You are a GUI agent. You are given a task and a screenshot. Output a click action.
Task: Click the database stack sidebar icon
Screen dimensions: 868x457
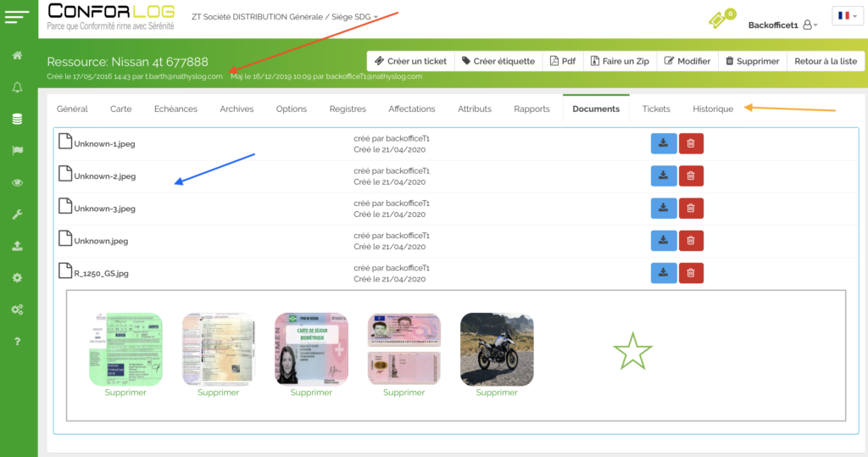(x=17, y=119)
